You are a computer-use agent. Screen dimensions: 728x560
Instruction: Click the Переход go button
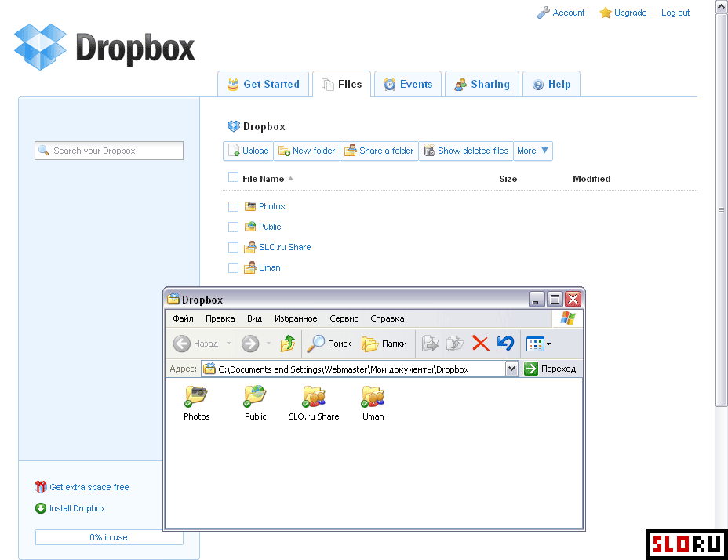[x=550, y=369]
